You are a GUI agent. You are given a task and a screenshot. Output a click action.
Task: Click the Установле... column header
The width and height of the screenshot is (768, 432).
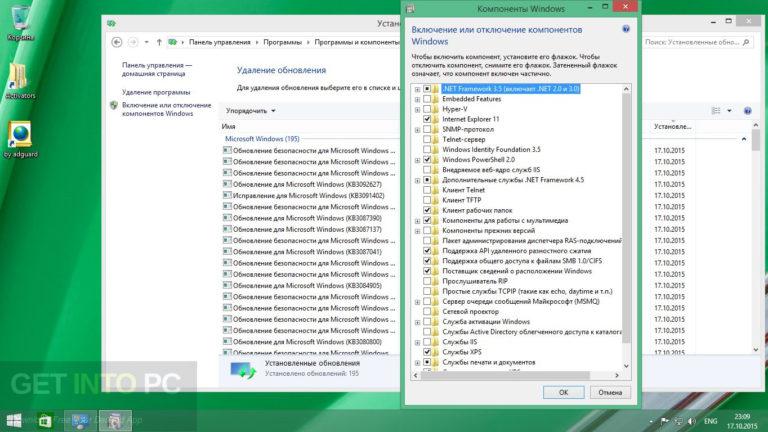672,126
